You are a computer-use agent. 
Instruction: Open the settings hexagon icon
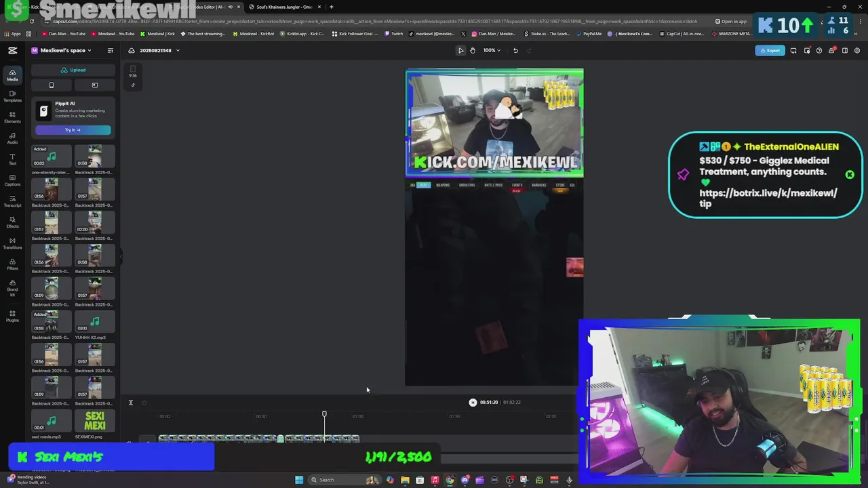click(857, 50)
